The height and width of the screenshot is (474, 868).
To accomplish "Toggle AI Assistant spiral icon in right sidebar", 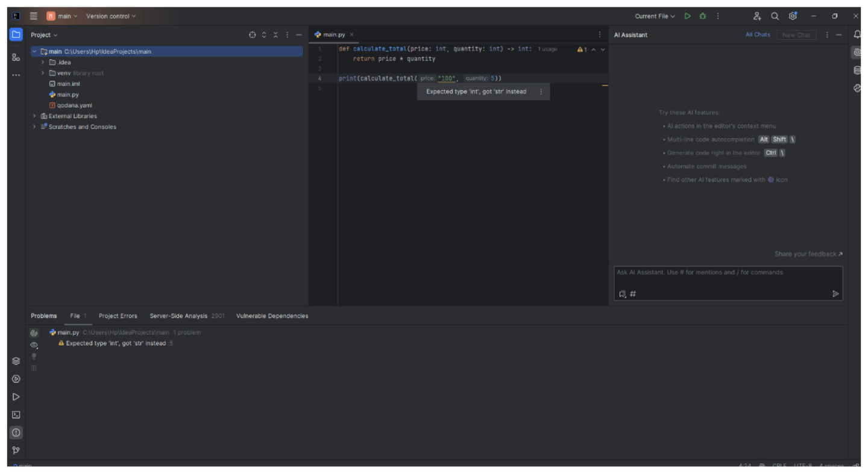I will [857, 53].
